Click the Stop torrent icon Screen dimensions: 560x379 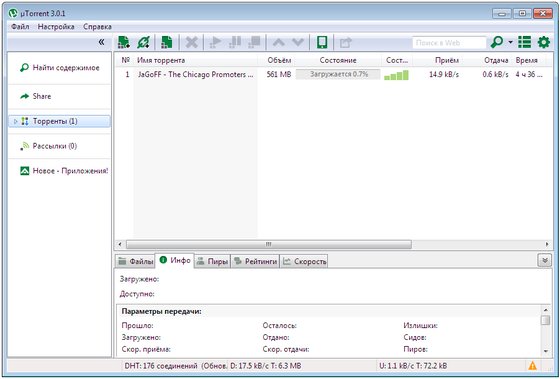[x=254, y=43]
